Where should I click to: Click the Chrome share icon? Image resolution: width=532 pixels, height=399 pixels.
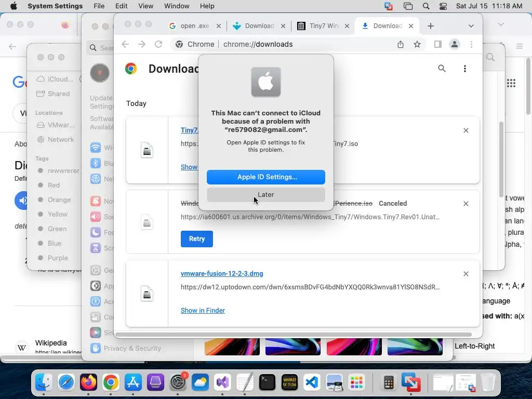coord(401,45)
